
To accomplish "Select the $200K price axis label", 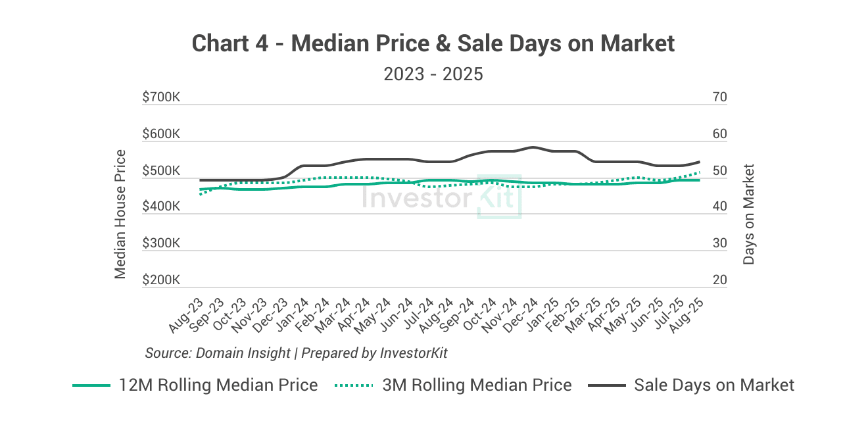I will click(x=161, y=280).
